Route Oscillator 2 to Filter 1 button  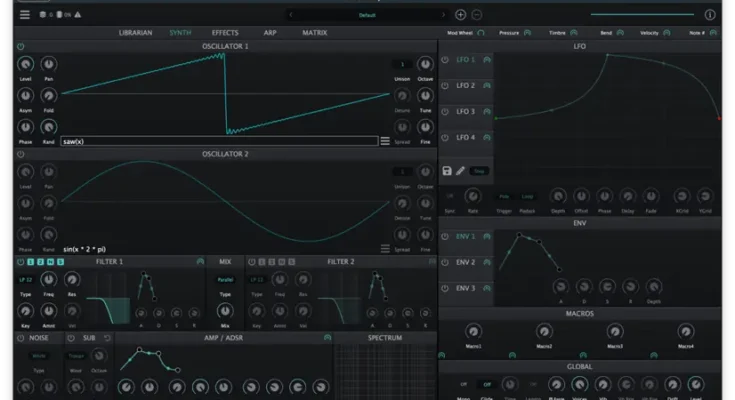(x=40, y=262)
